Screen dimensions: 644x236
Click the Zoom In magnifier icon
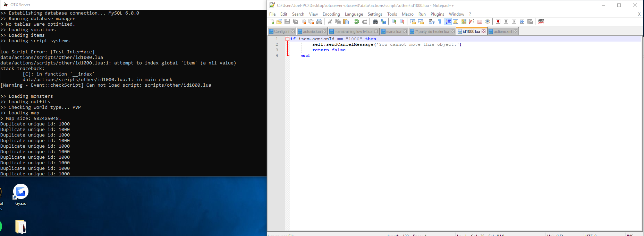click(x=394, y=21)
